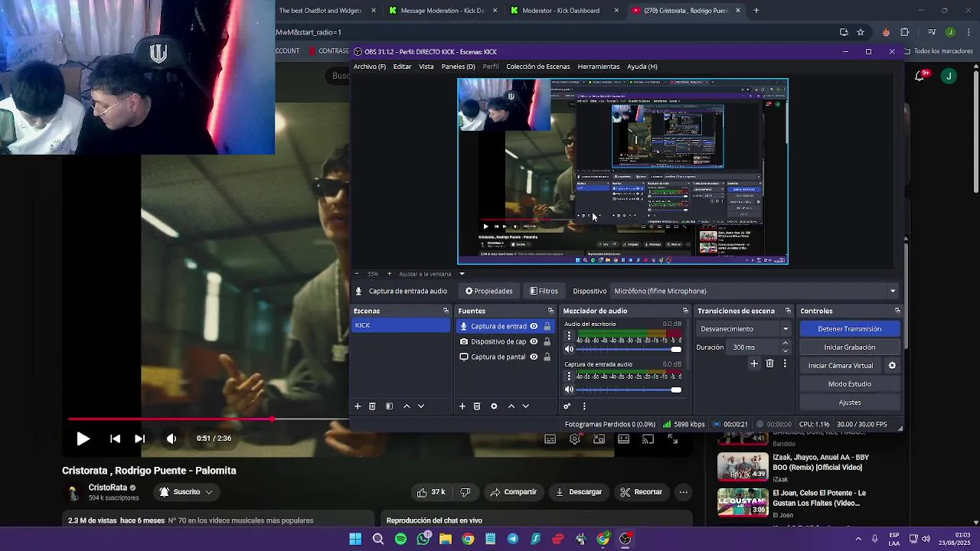This screenshot has height=551, width=980.
Task: Open preview scaling dropdown next to Ajustar a la ventana
Action: (462, 274)
